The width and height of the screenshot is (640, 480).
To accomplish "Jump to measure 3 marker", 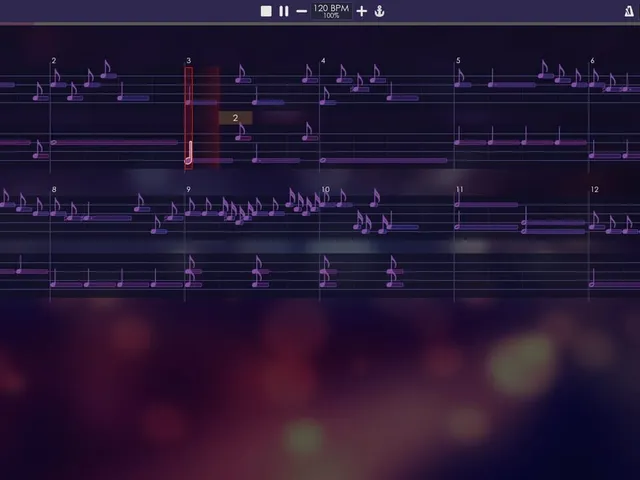I will (189, 60).
